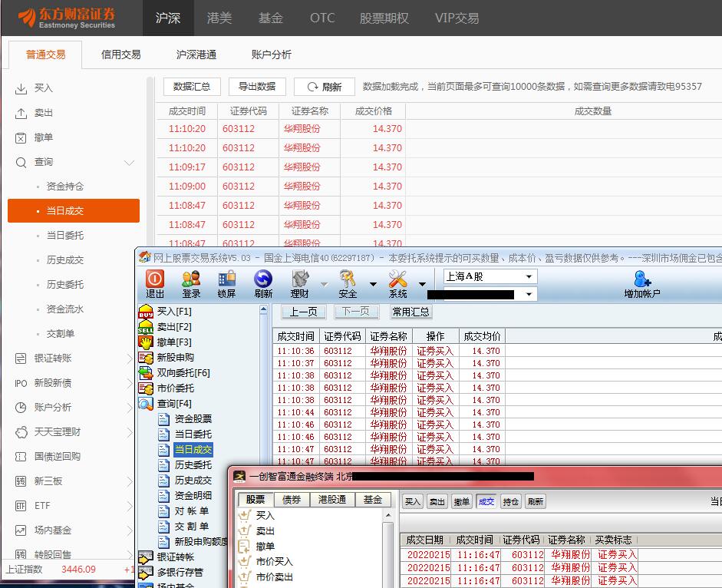Click the 新三板 icon
722x588 pixels.
coord(21,481)
